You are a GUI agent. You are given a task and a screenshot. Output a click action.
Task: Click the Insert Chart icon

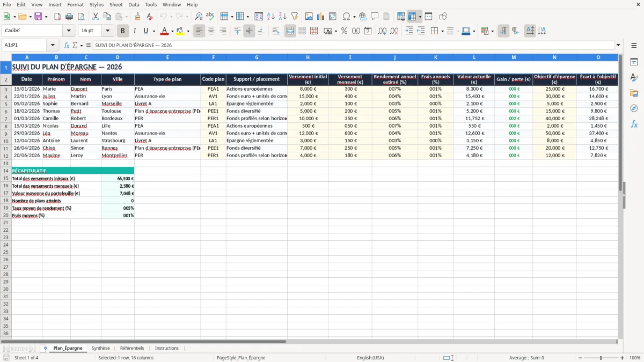pos(321,17)
